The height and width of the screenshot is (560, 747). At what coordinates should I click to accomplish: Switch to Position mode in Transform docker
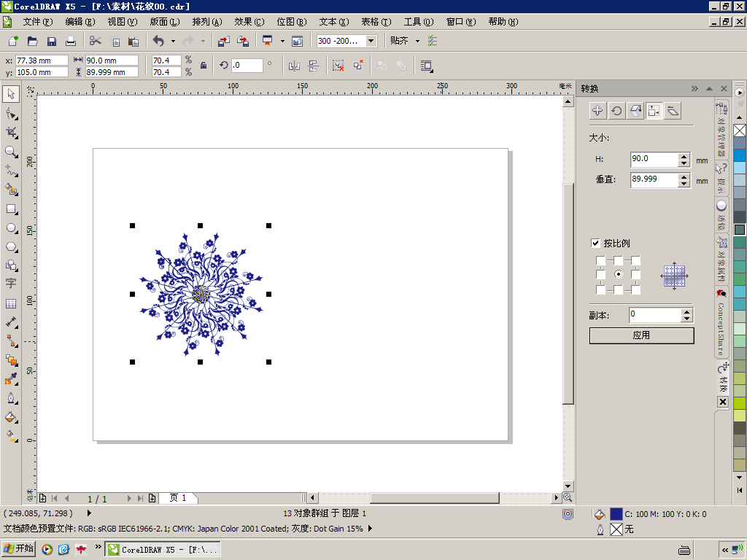[597, 111]
